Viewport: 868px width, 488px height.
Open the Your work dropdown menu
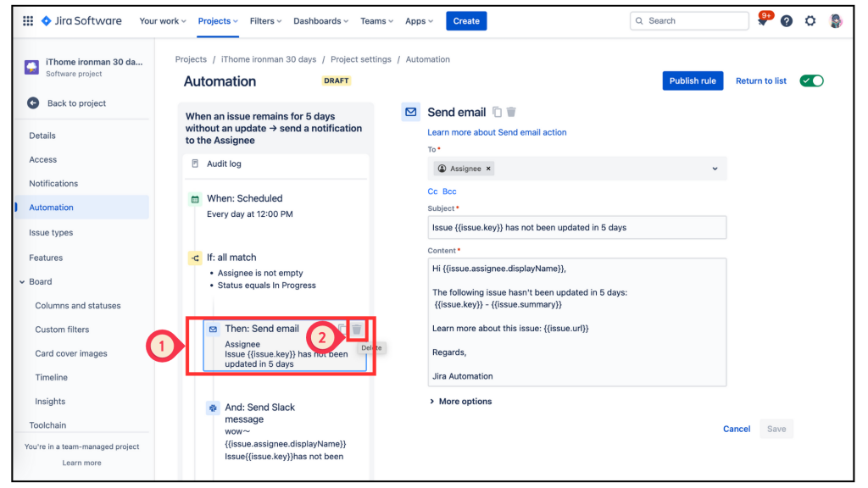click(162, 21)
